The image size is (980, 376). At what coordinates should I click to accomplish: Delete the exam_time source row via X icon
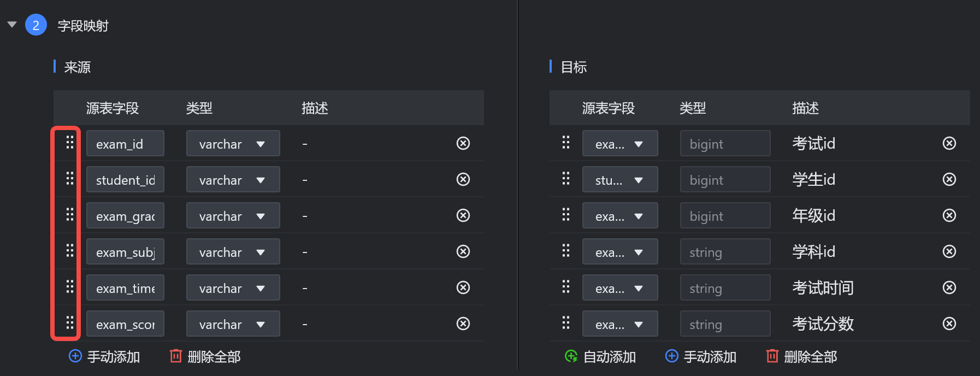pos(463,287)
